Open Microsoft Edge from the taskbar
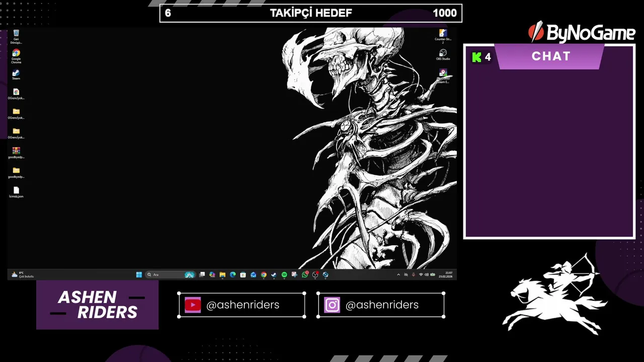Viewport: 644px width, 362px height. (233, 275)
